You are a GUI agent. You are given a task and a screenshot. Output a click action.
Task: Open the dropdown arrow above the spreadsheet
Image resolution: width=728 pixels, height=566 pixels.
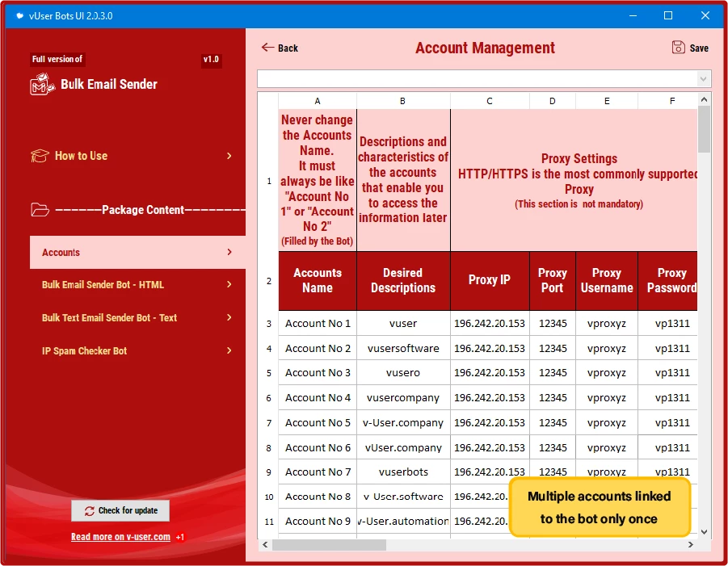pyautogui.click(x=704, y=79)
